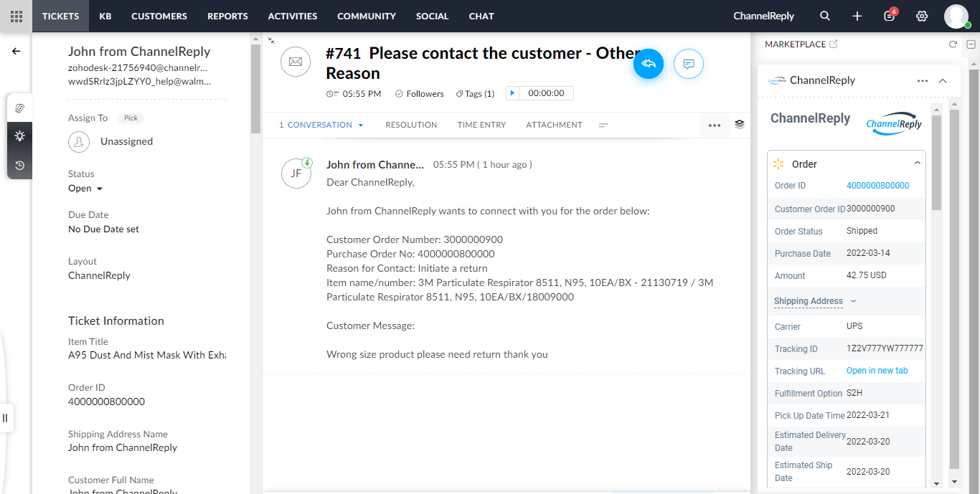This screenshot has width=980, height=494.
Task: Click the Followers link
Action: tap(420, 94)
